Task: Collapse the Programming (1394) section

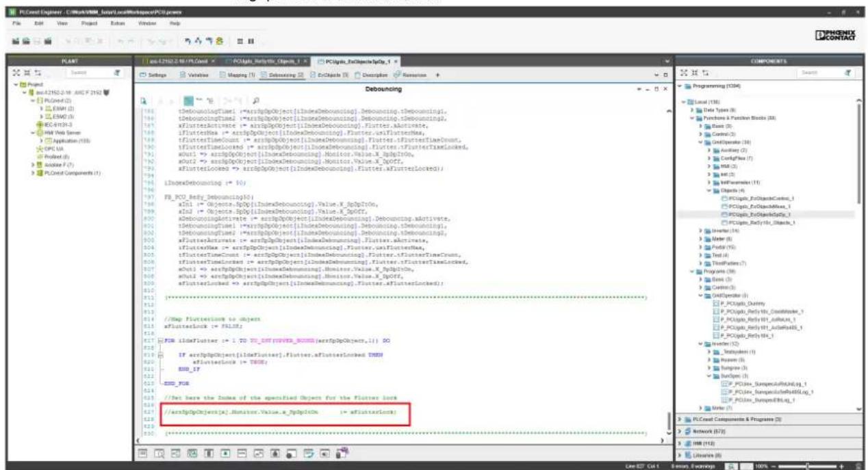Action: pyautogui.click(x=679, y=86)
